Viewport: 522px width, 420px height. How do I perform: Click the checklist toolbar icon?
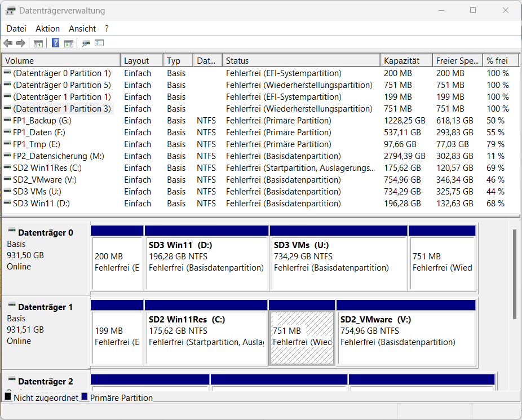point(99,43)
